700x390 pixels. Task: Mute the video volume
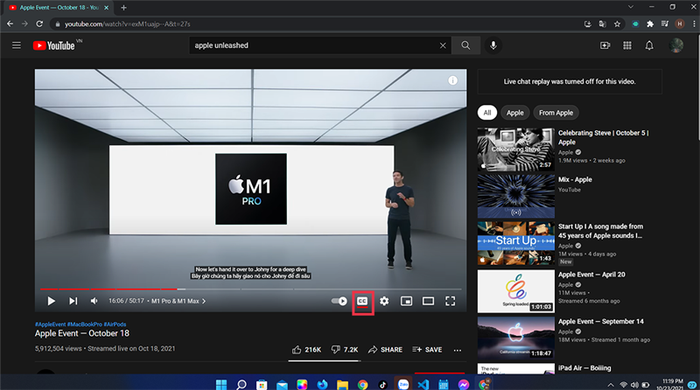coord(94,301)
